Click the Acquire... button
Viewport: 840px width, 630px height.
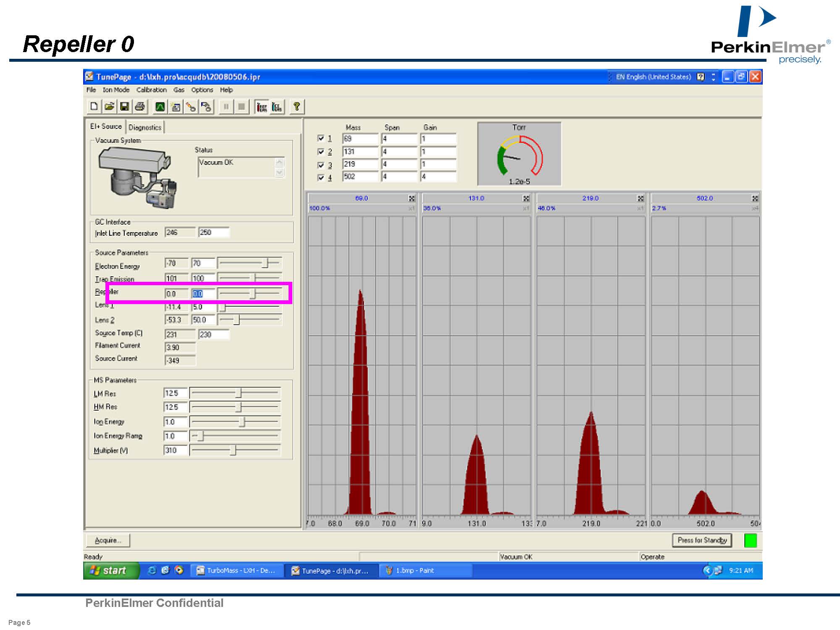tap(108, 540)
